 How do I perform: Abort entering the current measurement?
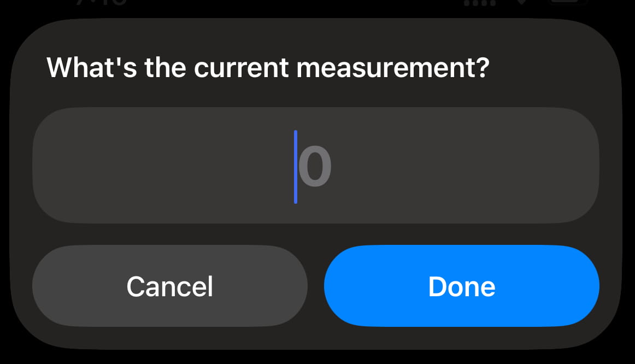coord(169,285)
